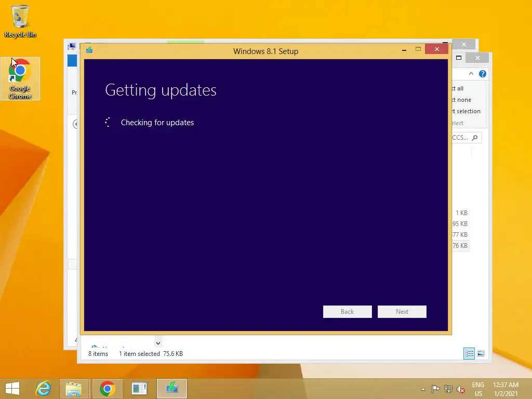This screenshot has height=399, width=532.
Task: Switch to Google Chrome on the taskbar
Action: 107,389
